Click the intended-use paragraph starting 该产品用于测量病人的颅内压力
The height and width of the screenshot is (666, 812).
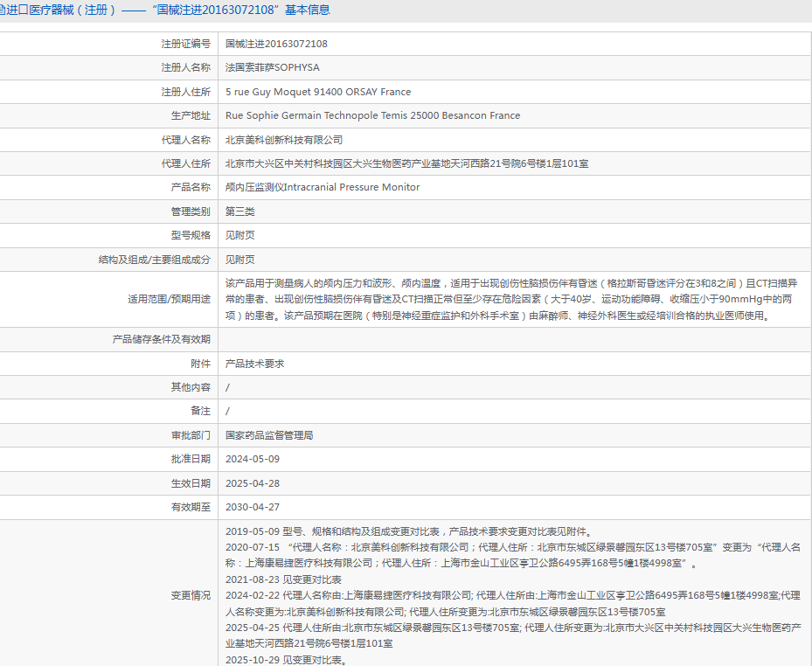click(x=511, y=299)
